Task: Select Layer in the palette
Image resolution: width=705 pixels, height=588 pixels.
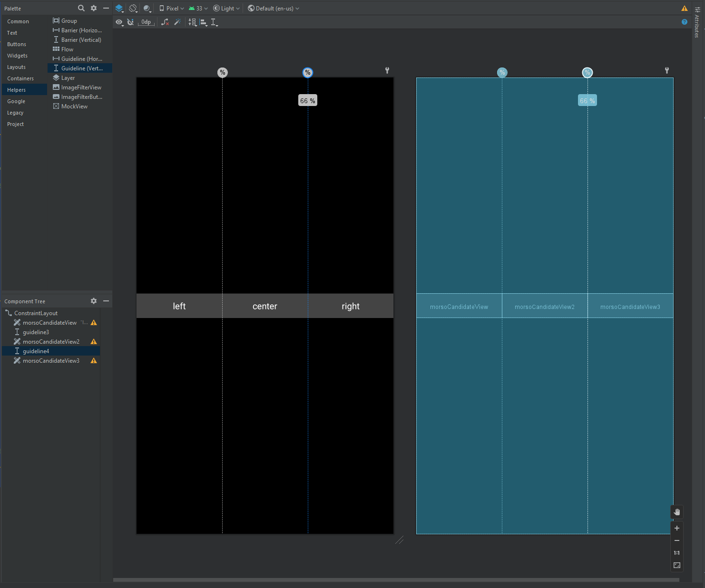Action: [80, 78]
